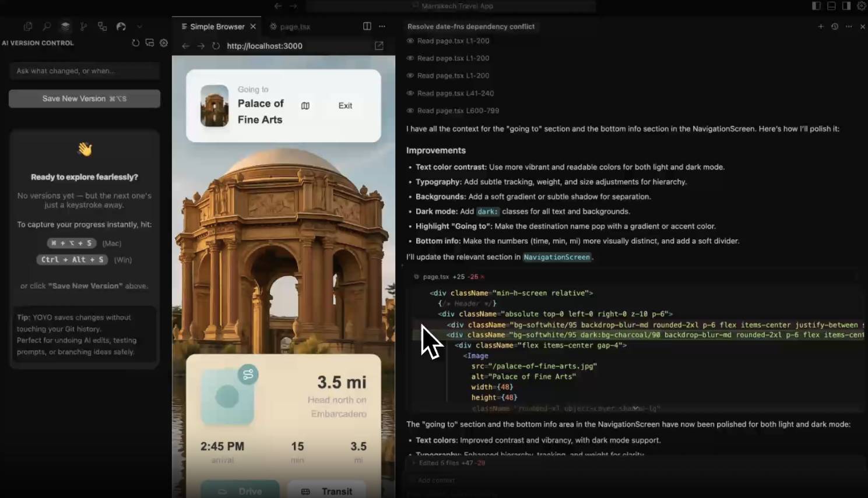
Task: Reload the page in Simple Browser
Action: coord(217,45)
